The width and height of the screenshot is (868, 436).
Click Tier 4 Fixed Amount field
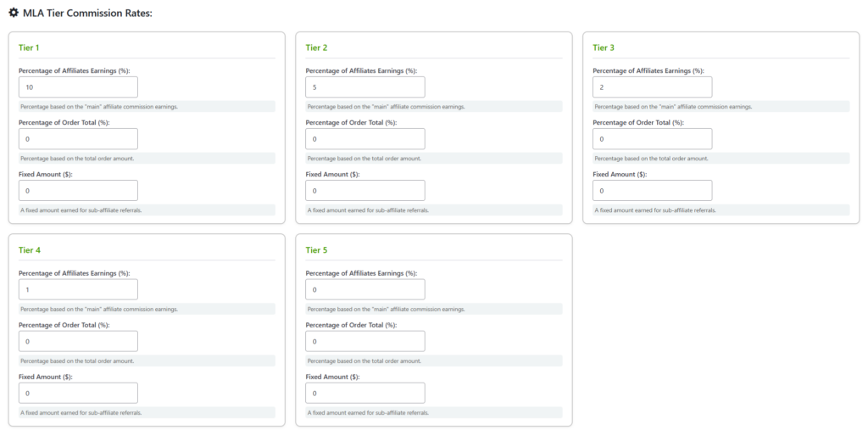coord(78,394)
